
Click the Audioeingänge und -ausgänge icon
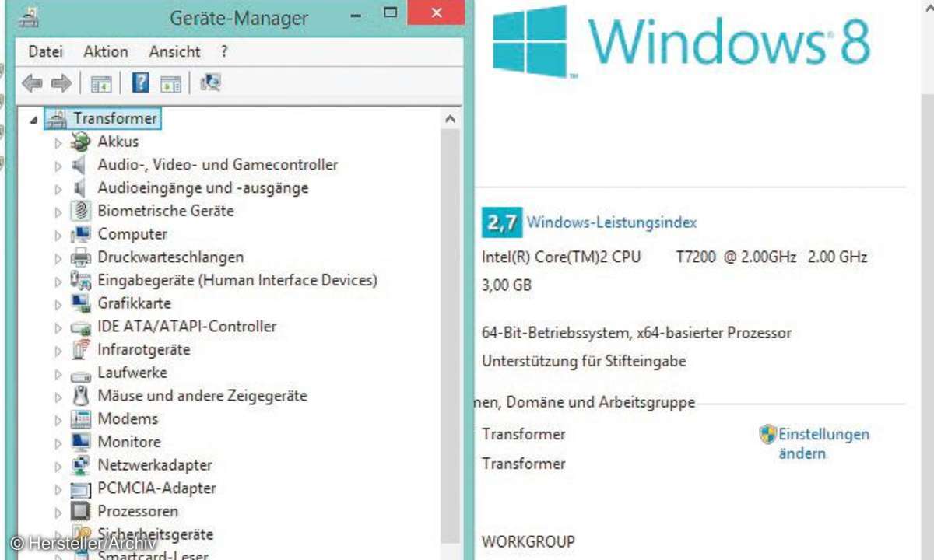pos(80,188)
